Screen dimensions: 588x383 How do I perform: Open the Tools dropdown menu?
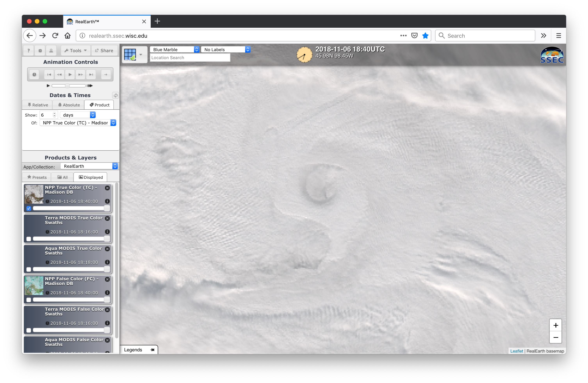coord(76,50)
